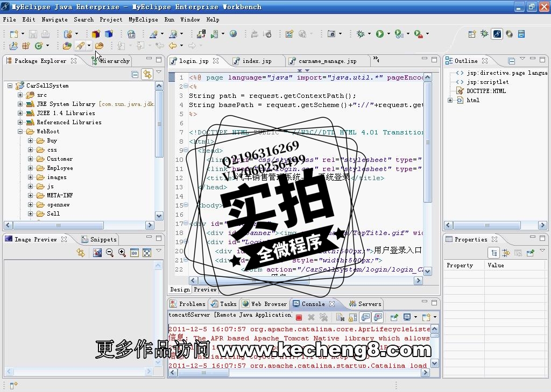
Task: Close the Console view tab
Action: pos(332,303)
